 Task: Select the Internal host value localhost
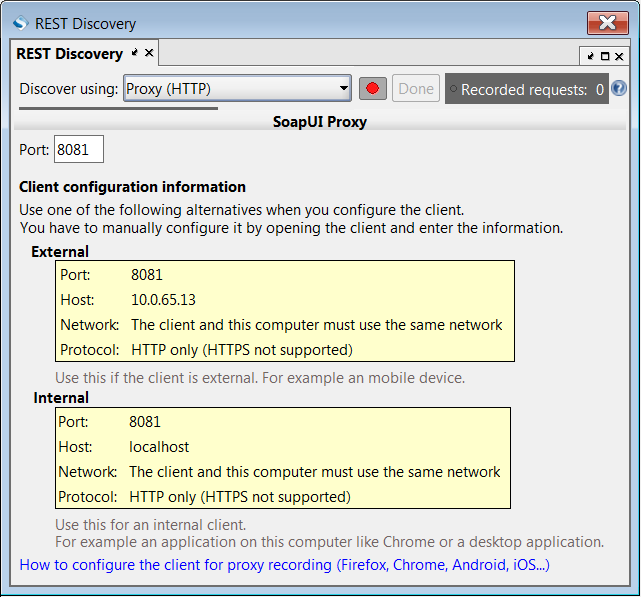[159, 447]
